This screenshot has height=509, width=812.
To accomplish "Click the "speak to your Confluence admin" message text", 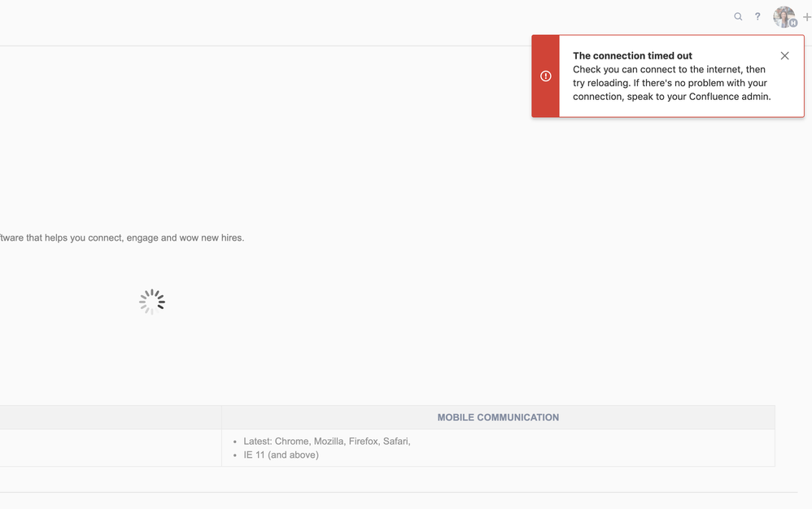I will [x=699, y=97].
